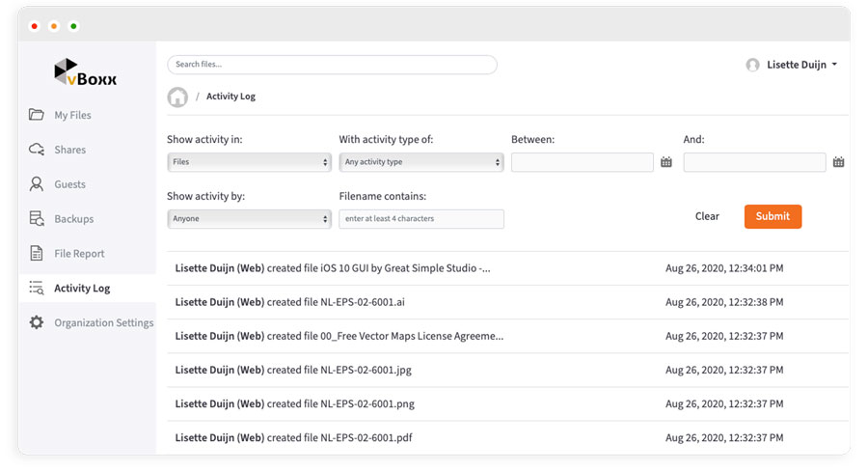Click the Backups icon in sidebar
The width and height of the screenshot is (868, 471).
click(37, 219)
